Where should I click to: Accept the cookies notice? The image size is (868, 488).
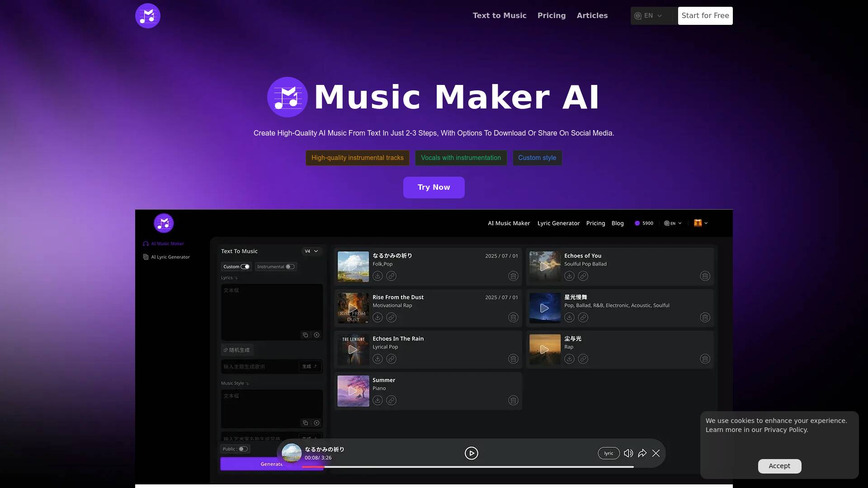[779, 466]
